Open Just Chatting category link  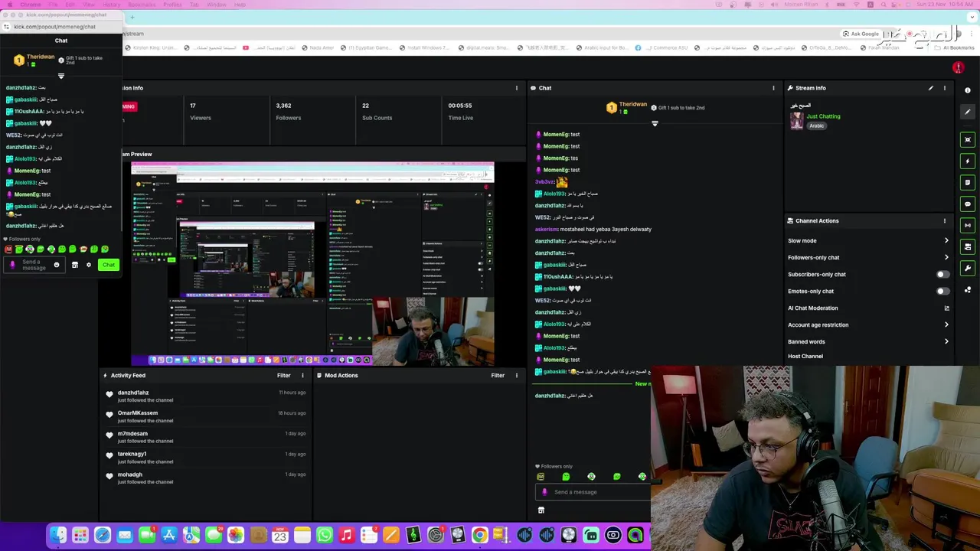pos(824,116)
